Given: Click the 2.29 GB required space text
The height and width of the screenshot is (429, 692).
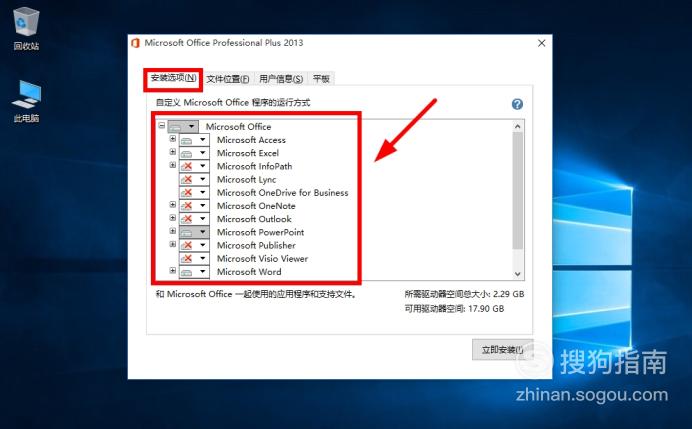Looking at the screenshot, I should 508,294.
